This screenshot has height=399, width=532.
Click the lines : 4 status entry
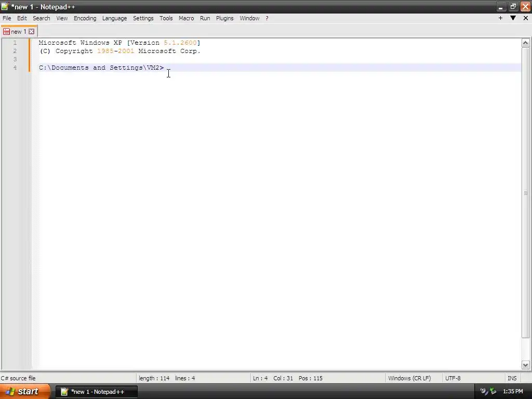tap(185, 378)
